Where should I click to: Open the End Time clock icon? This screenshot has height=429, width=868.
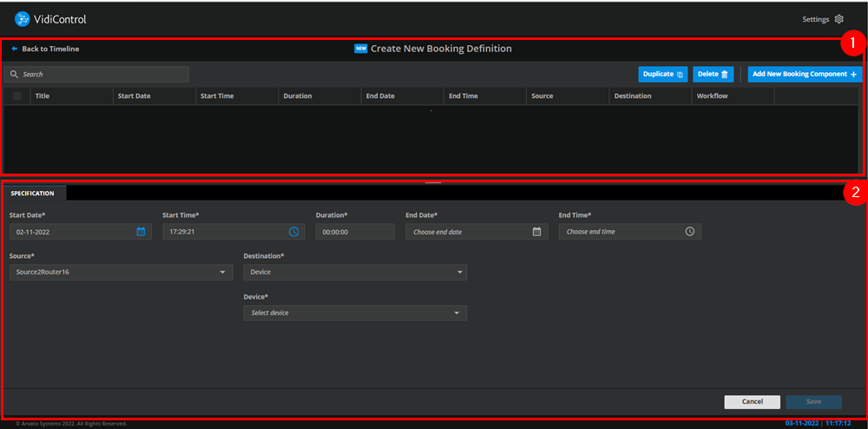689,232
